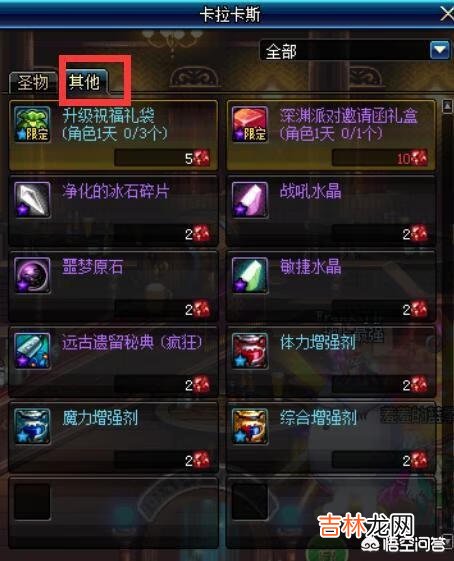Click the 敏捷水晶 green crystal icon

tap(250, 275)
